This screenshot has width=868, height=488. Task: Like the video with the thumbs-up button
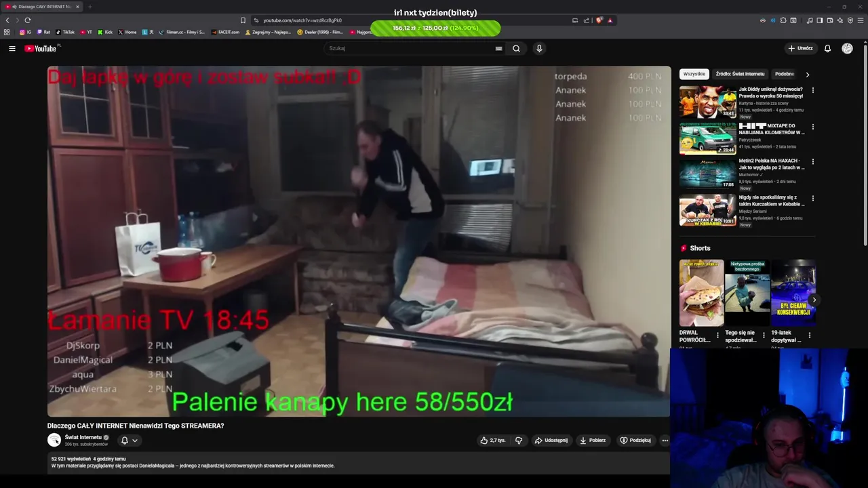pyautogui.click(x=493, y=441)
